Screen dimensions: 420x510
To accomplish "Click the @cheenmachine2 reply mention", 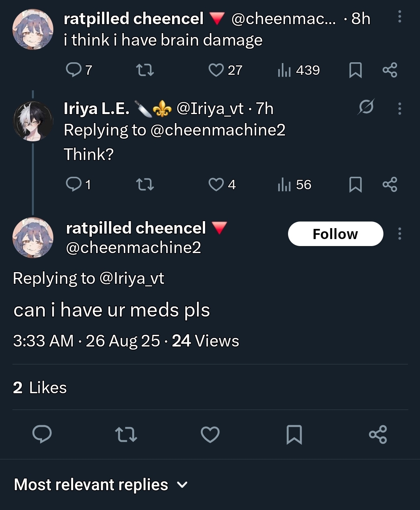I will pos(217,130).
